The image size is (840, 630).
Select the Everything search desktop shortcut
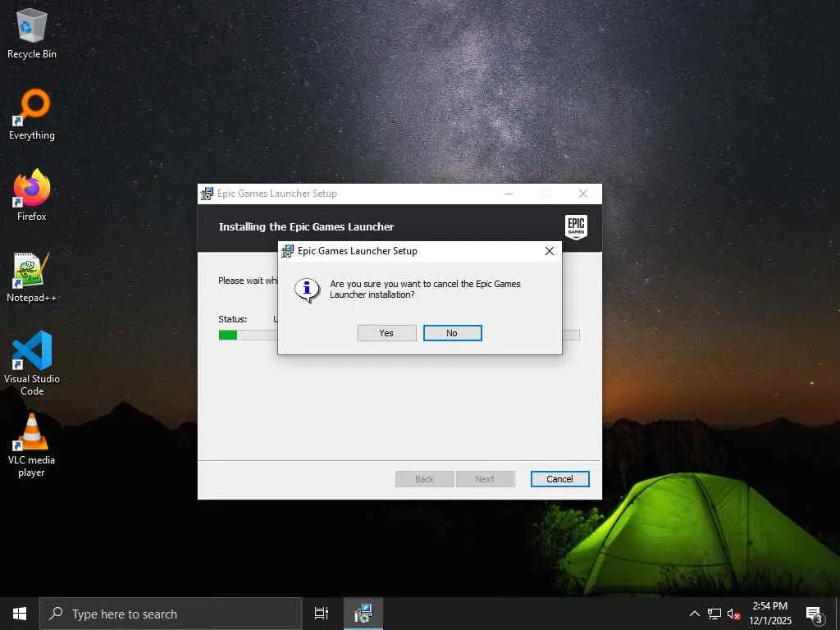point(32,115)
